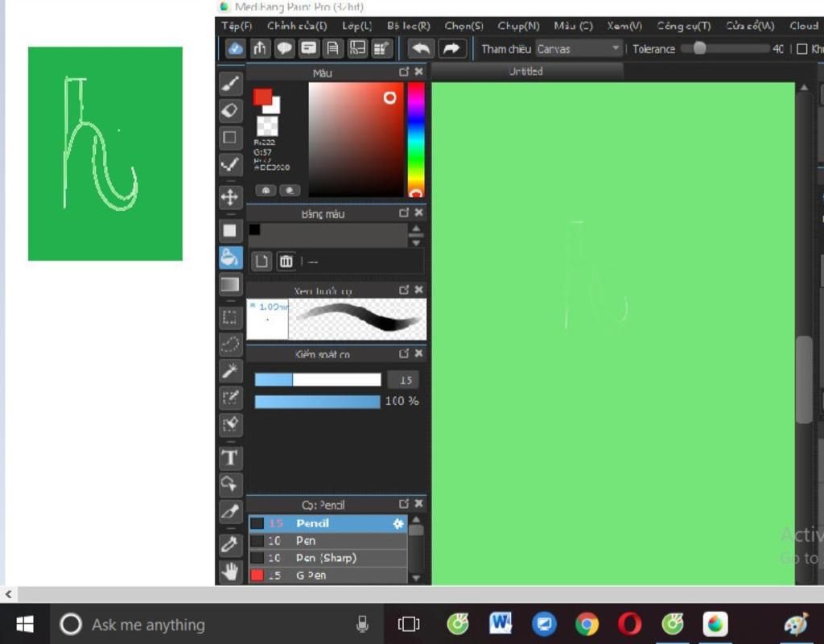Select the Select Eraser tool

pos(230,425)
